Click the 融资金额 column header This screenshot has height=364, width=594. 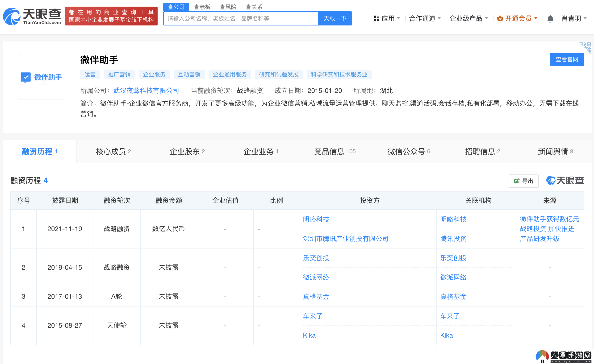pos(169,200)
